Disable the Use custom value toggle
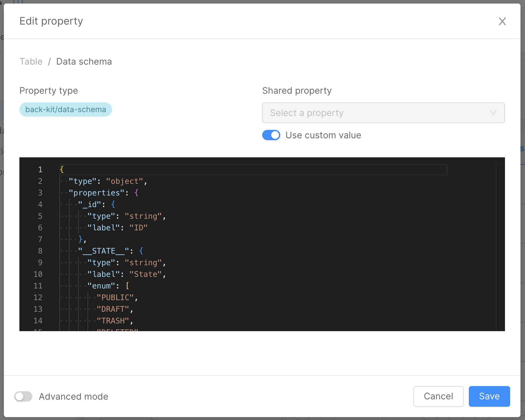The image size is (525, 420). [271, 135]
